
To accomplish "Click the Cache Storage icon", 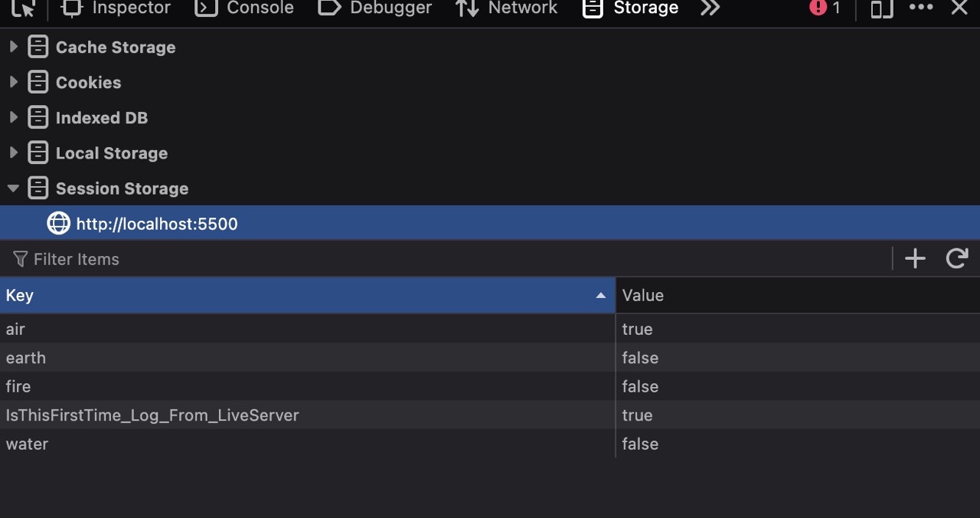I will pyautogui.click(x=38, y=47).
